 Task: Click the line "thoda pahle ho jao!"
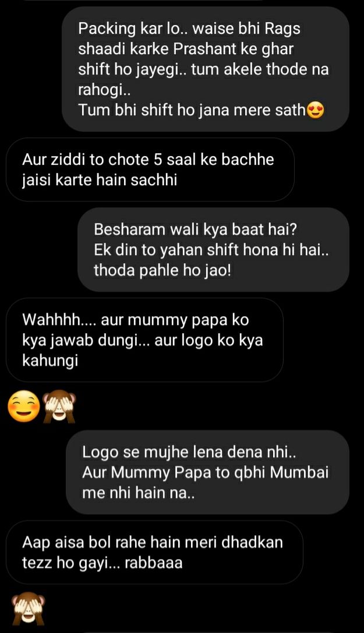[x=162, y=270]
